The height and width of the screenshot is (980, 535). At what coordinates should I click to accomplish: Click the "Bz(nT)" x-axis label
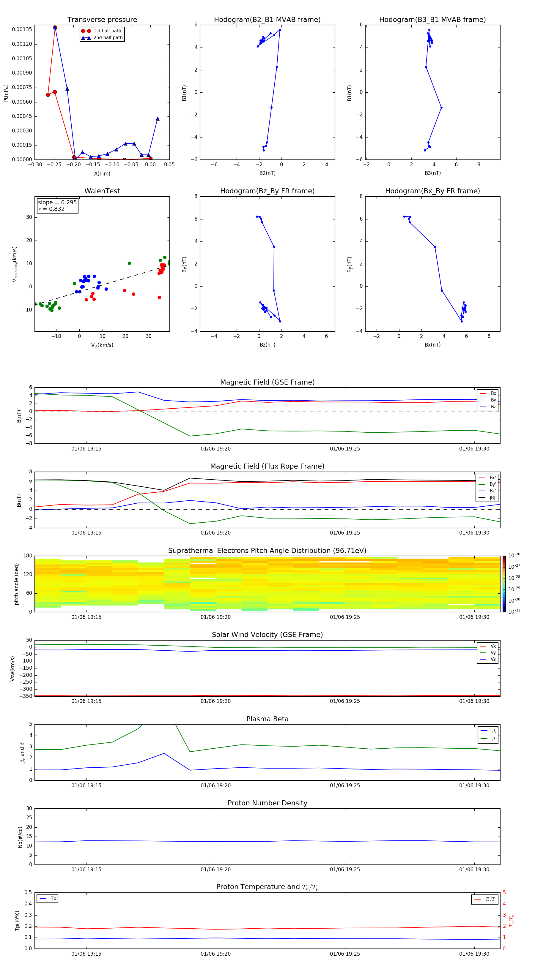267,345
